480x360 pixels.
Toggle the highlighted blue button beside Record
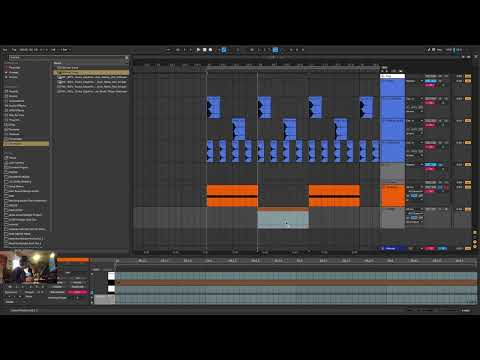(x=224, y=50)
